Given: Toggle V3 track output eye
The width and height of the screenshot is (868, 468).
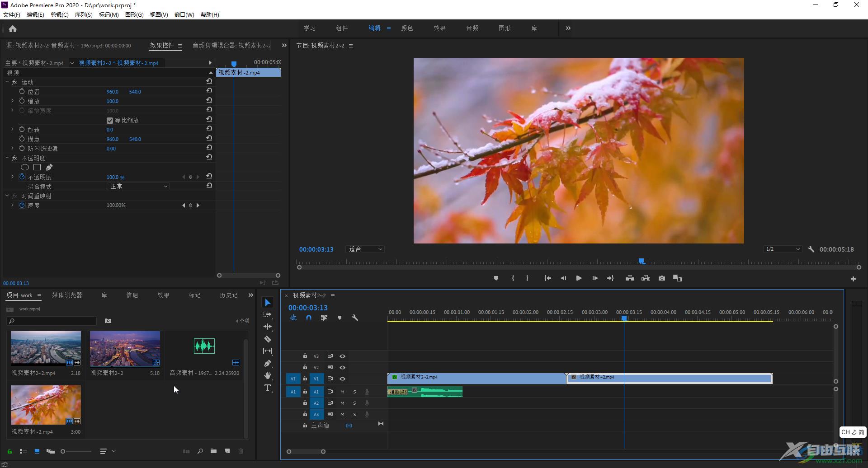Looking at the screenshot, I should (x=342, y=356).
